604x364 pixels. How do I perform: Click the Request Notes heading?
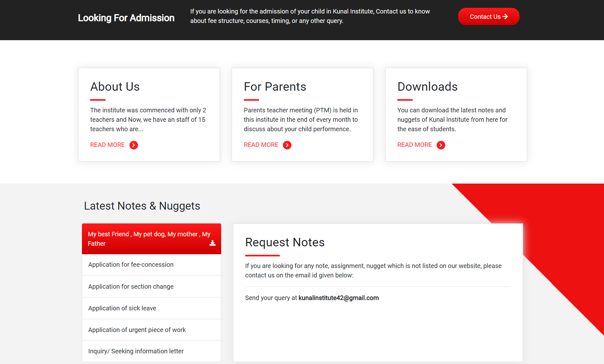pos(285,243)
